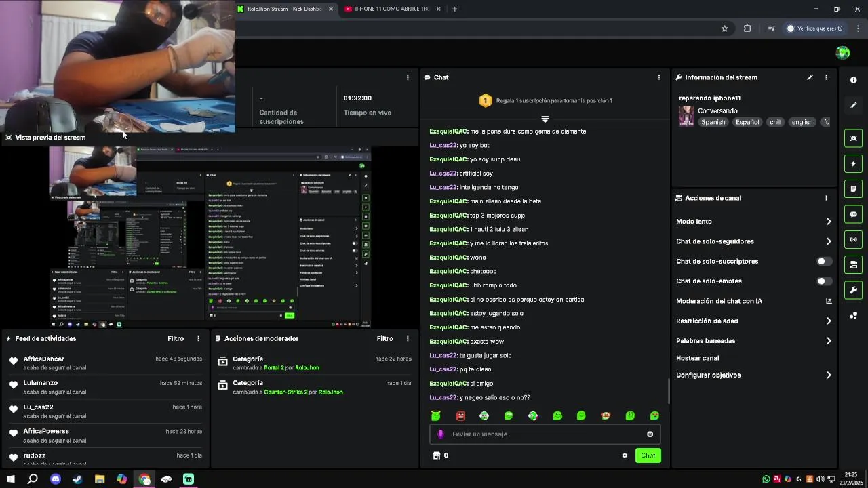Screen dimensions: 868x488
Task: Click the Enviar un mensaje input field
Action: [x=545, y=434]
